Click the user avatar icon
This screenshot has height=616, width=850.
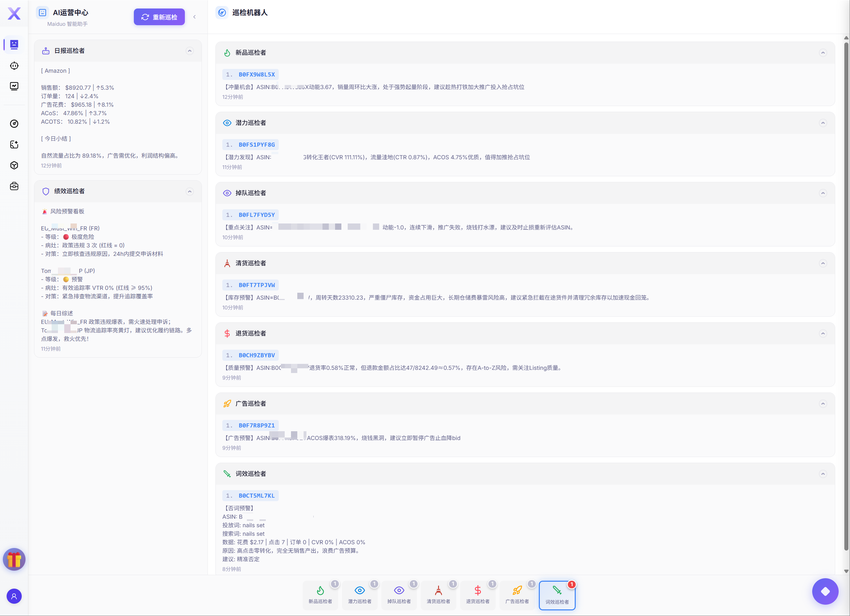[14, 596]
